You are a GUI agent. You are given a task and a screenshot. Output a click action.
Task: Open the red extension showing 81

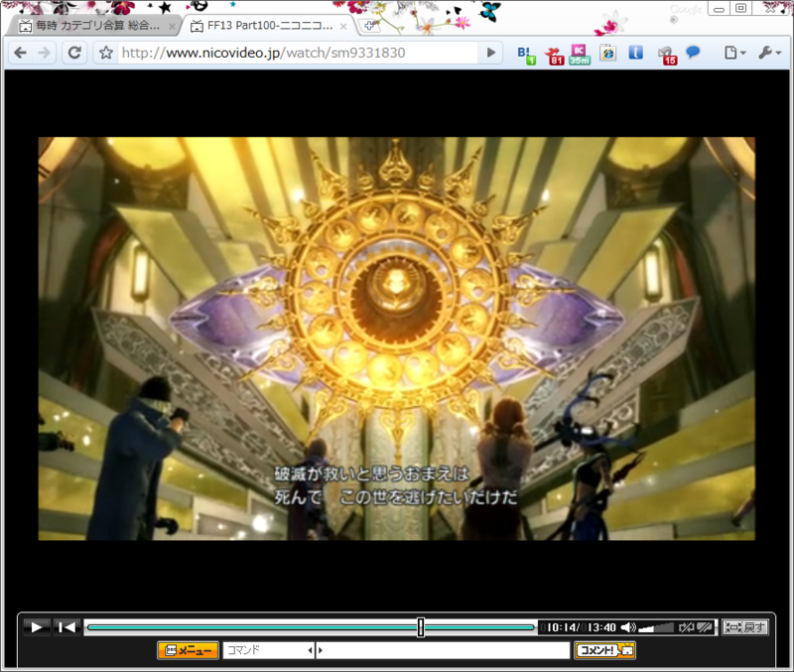point(554,55)
